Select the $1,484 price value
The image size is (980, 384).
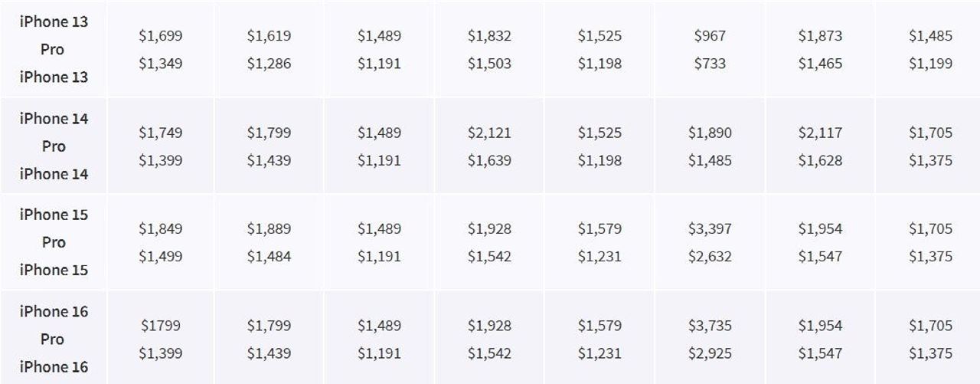[x=269, y=256]
